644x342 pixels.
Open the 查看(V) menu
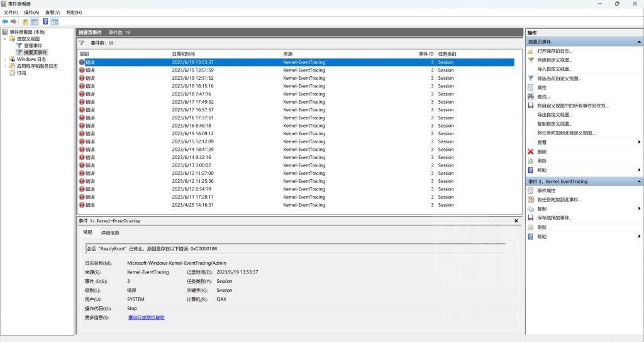[x=53, y=13]
